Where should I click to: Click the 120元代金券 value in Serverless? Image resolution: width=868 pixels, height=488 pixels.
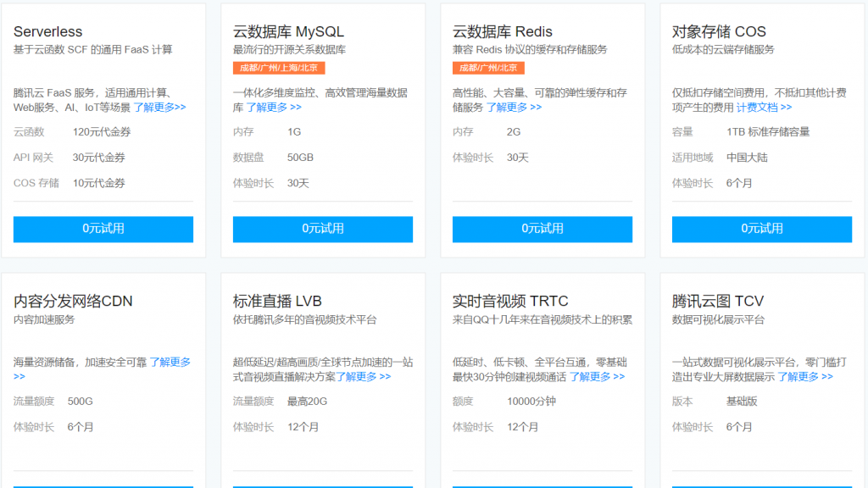(x=102, y=132)
